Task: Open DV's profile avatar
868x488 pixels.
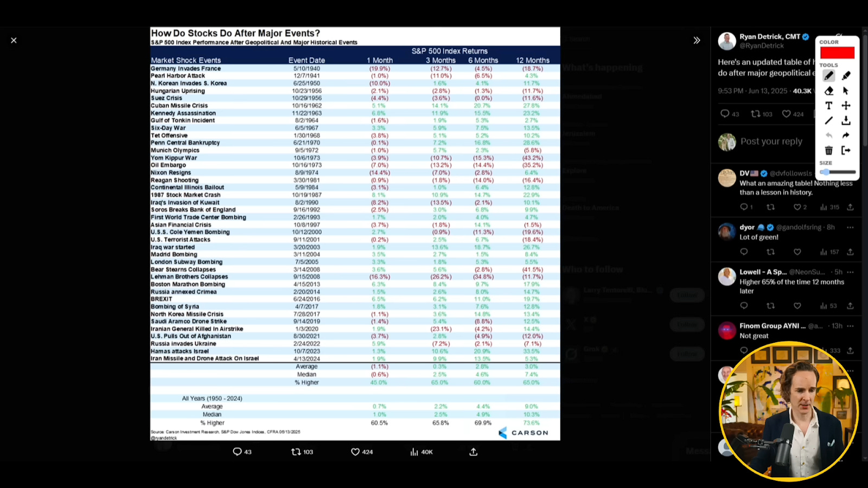Action: coord(727,178)
